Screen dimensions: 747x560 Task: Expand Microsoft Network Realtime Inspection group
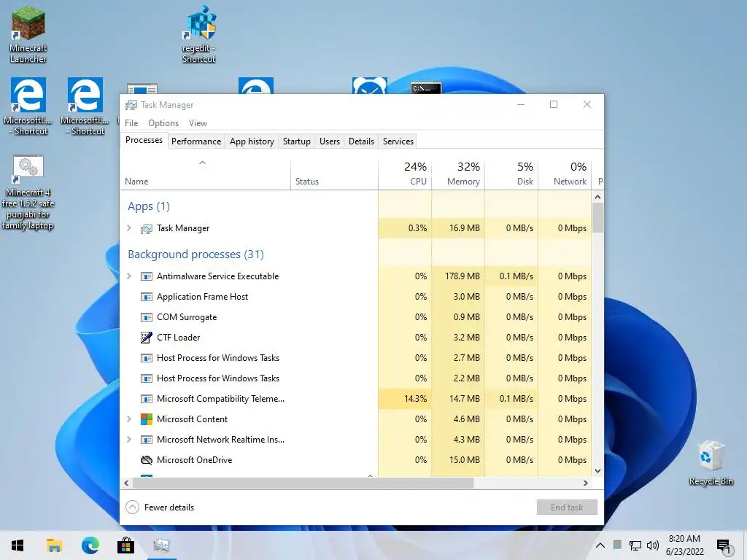[x=128, y=440]
